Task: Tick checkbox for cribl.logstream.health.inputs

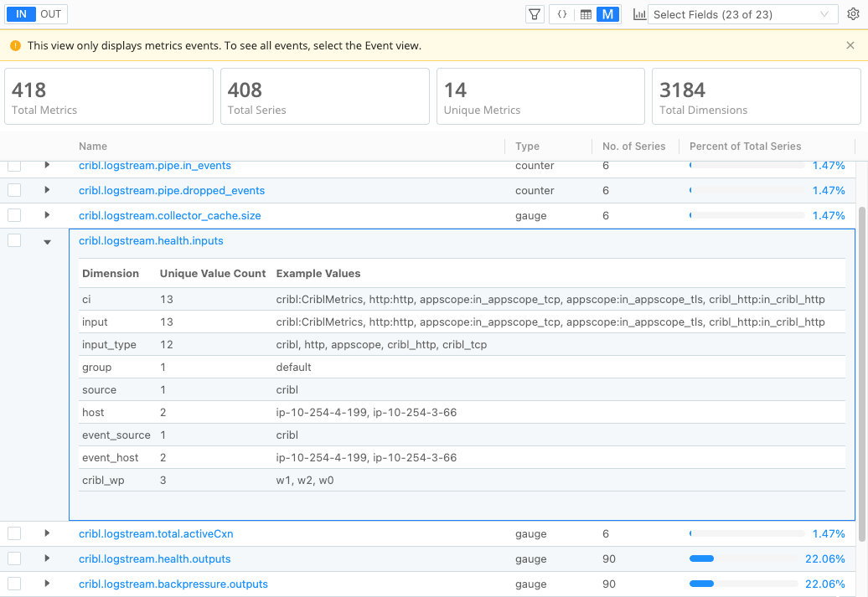Action: 14,240
